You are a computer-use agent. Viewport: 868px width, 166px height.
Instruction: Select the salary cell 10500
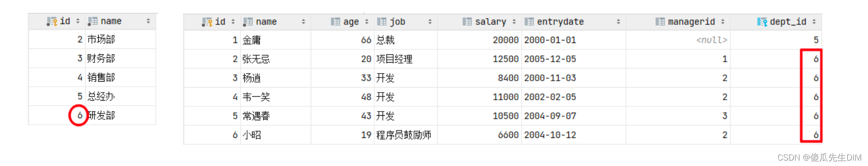click(480, 116)
